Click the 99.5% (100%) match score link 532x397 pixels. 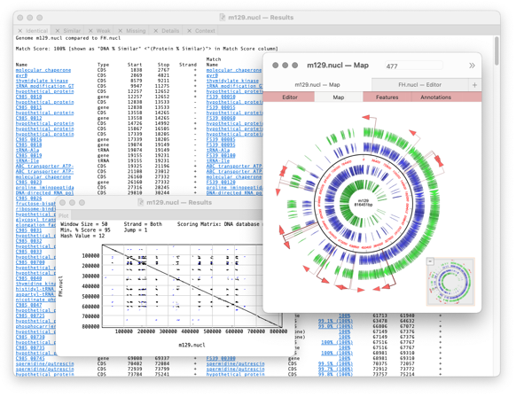(x=335, y=364)
